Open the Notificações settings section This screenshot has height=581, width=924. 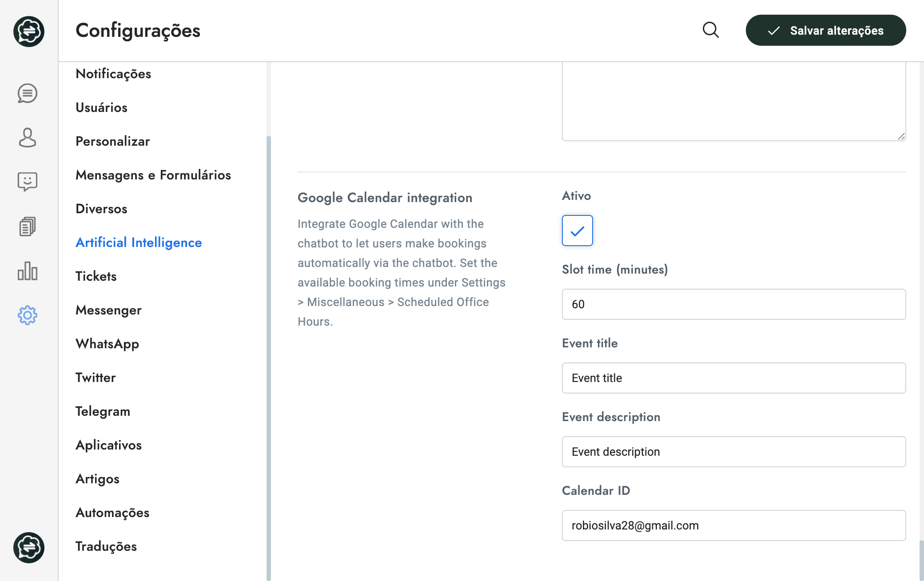click(x=113, y=74)
